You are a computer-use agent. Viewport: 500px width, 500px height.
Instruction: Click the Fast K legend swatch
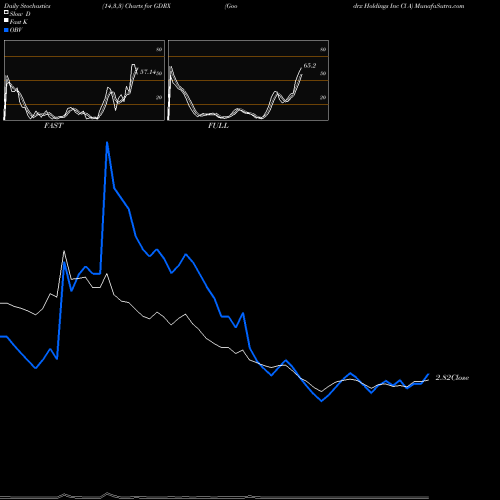pos(6,21)
